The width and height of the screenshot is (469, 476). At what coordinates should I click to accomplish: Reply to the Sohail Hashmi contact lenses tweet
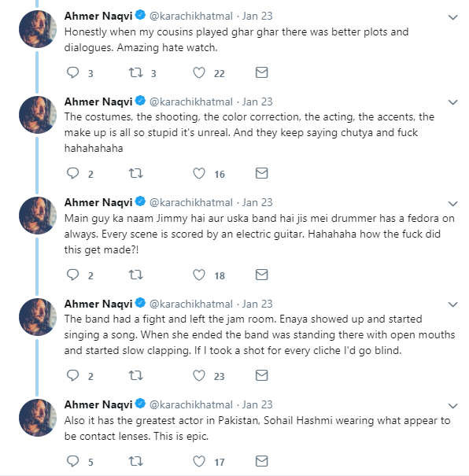click(73, 461)
